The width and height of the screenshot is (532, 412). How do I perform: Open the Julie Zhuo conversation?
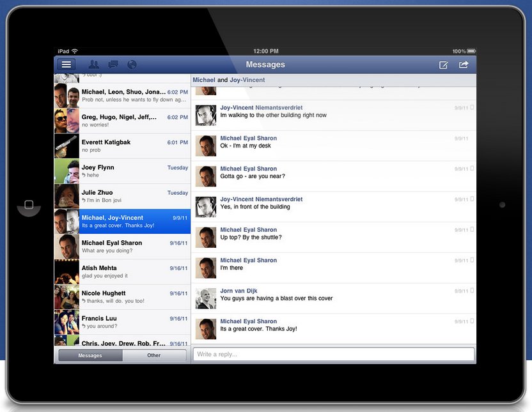[x=123, y=196]
